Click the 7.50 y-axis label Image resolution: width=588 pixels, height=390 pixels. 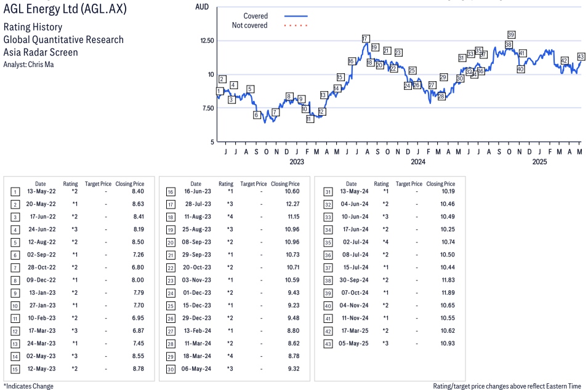[208, 108]
